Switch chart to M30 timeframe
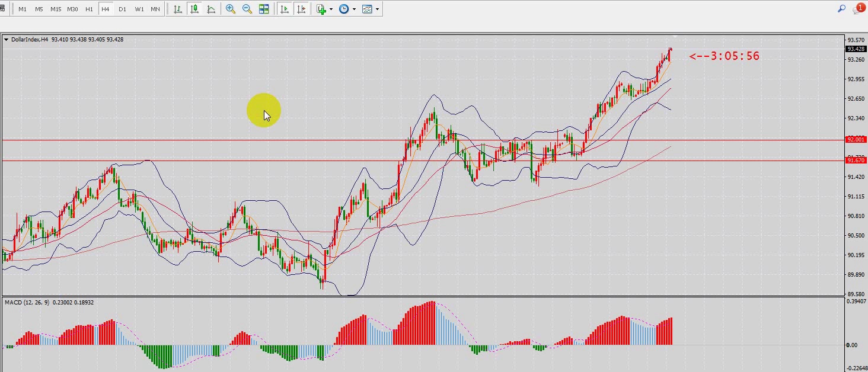This screenshot has height=372, width=868. tap(72, 9)
